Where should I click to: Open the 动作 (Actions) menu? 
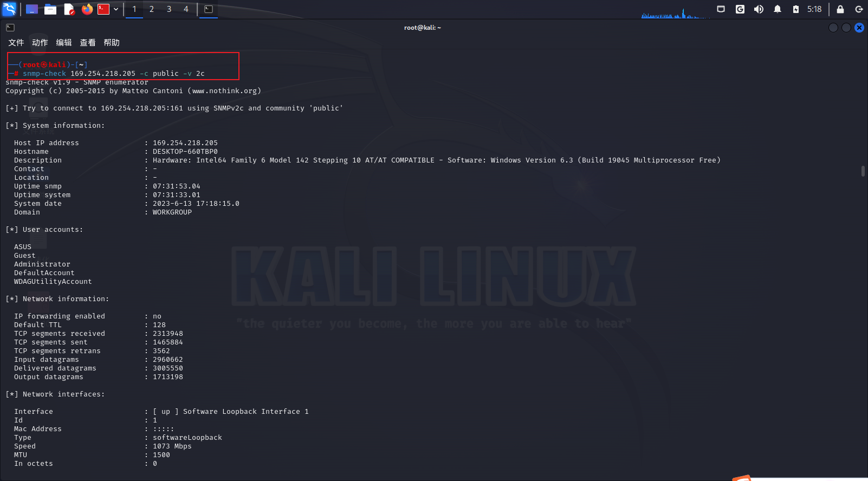(x=40, y=43)
